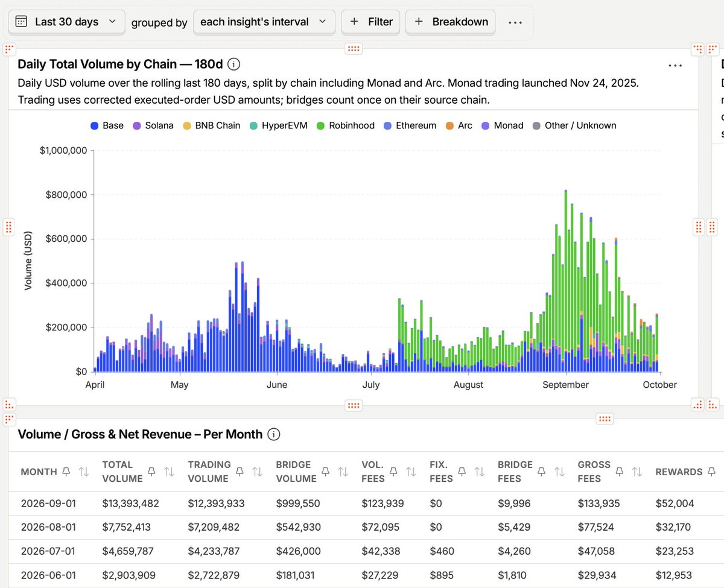Sort by the VOL. FEES column
Screen dimensions: 724x588
click(411, 472)
